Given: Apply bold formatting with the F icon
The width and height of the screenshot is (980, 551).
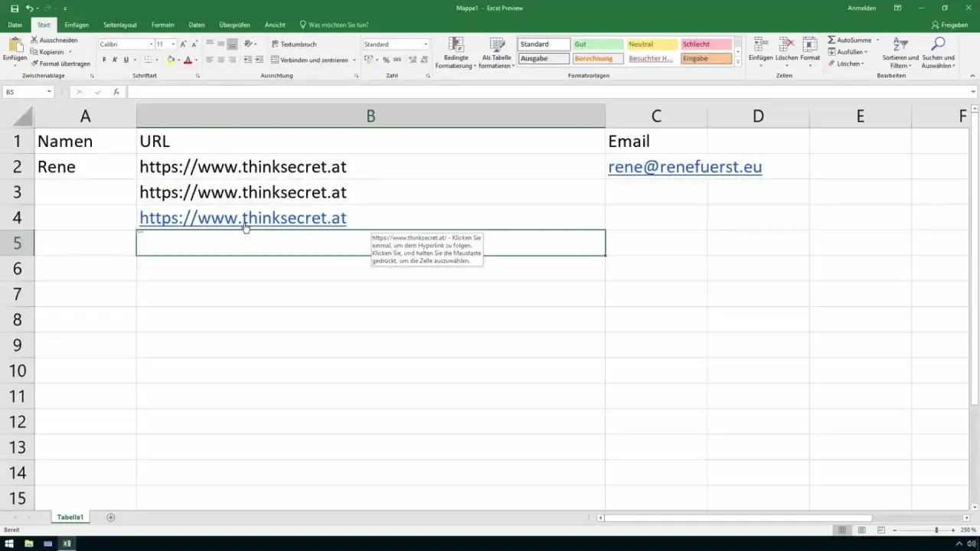Looking at the screenshot, I should pos(104,60).
